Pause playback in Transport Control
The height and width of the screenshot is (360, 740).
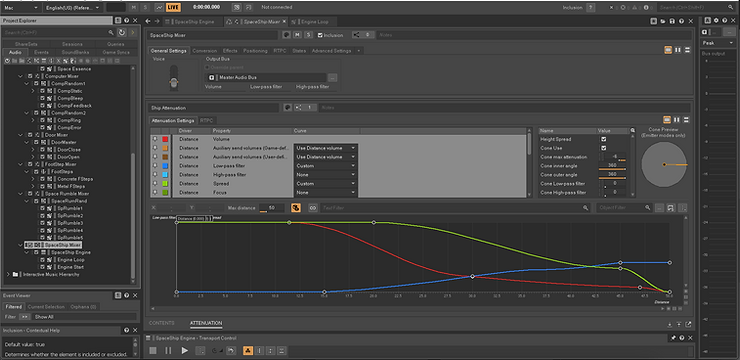tap(168, 351)
